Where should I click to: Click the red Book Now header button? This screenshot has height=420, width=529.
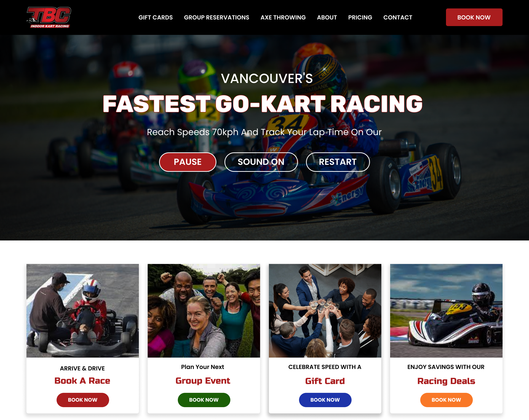click(474, 17)
